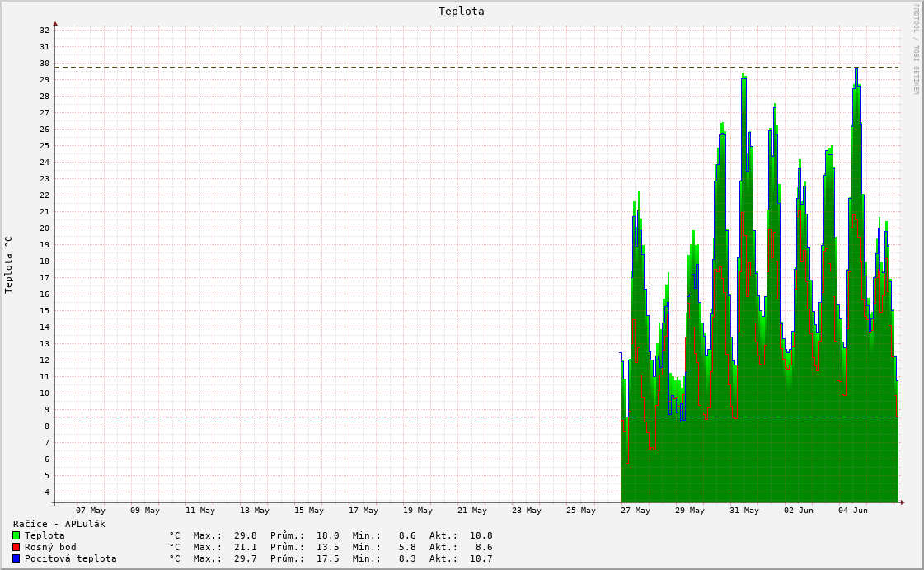Click the red arrow ending the X axis
This screenshot has width=924, height=570.
903,503
